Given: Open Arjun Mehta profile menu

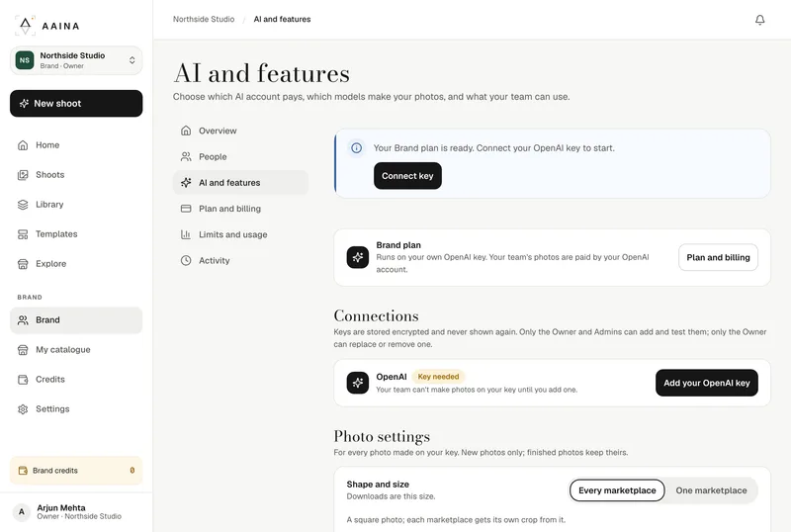Looking at the screenshot, I should pos(76,512).
